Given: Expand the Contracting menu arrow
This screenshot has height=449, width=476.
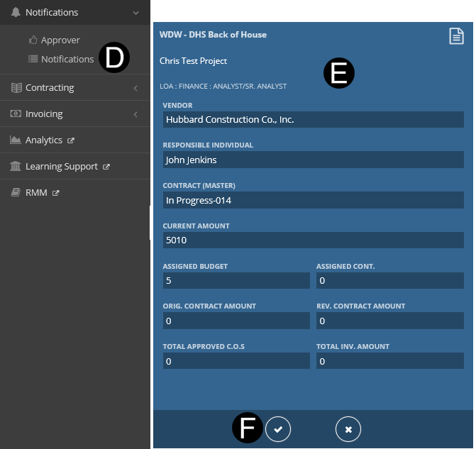Looking at the screenshot, I should pyautogui.click(x=135, y=88).
